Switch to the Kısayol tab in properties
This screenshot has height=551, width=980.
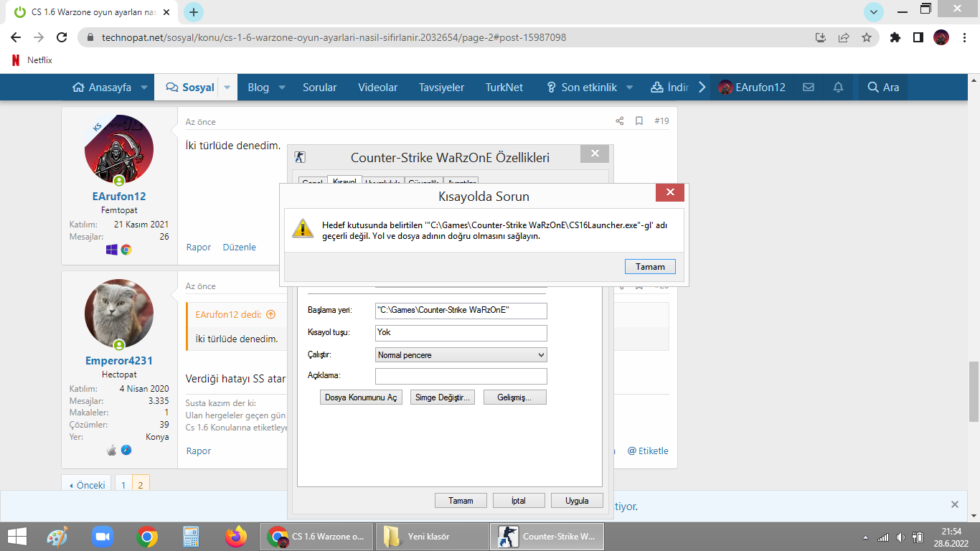(344, 181)
